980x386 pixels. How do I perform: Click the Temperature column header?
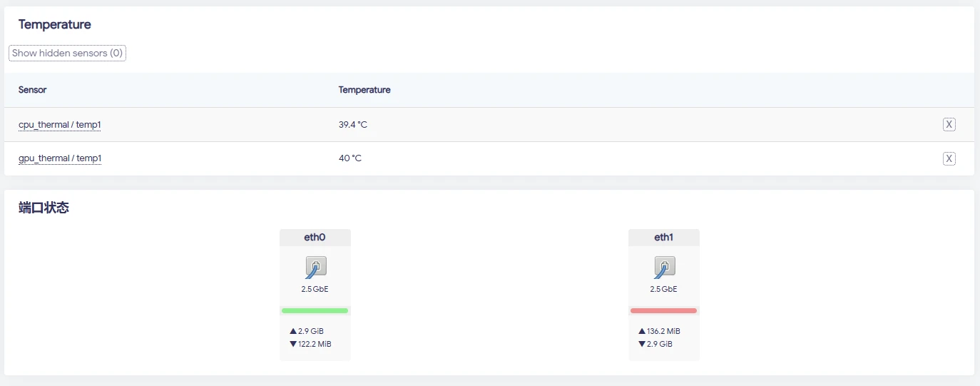coord(364,90)
